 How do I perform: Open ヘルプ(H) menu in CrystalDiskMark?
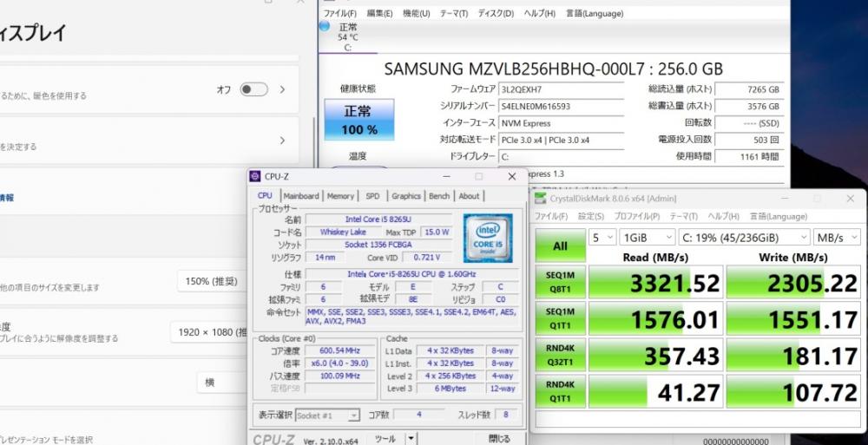click(x=724, y=216)
